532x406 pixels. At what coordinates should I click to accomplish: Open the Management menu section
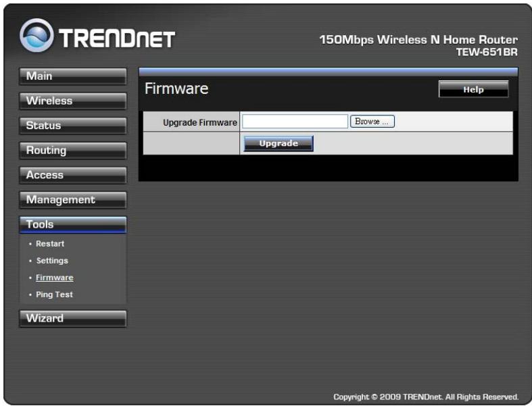pos(73,200)
